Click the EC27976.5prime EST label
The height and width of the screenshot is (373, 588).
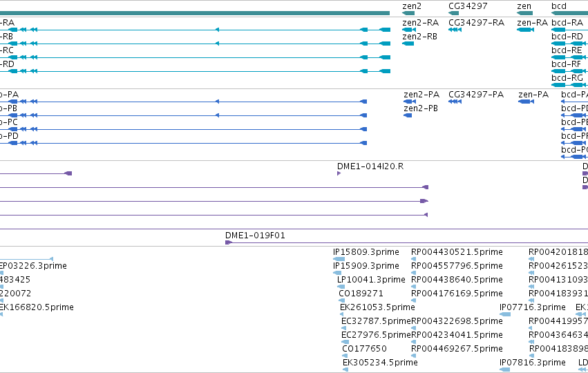click(x=376, y=335)
